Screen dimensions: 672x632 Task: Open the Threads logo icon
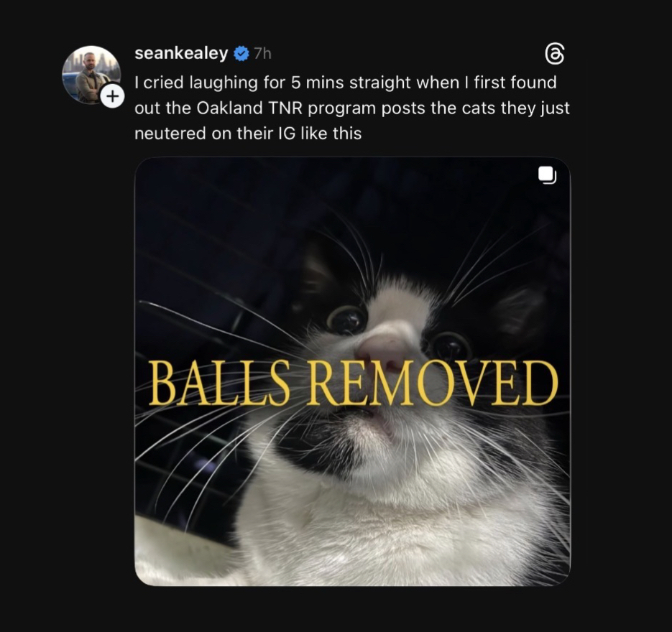pos(554,55)
